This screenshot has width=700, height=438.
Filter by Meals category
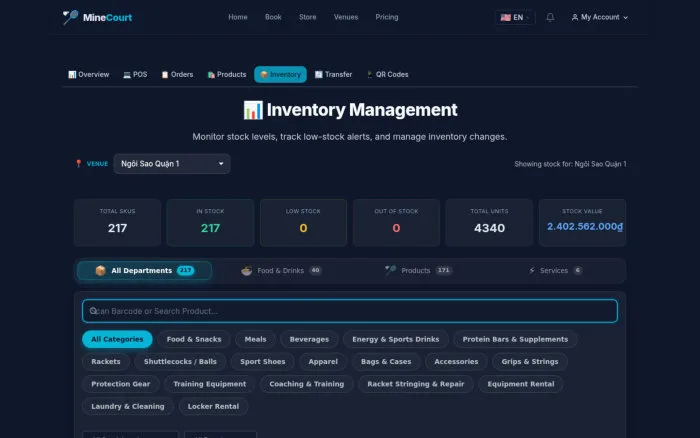point(255,339)
